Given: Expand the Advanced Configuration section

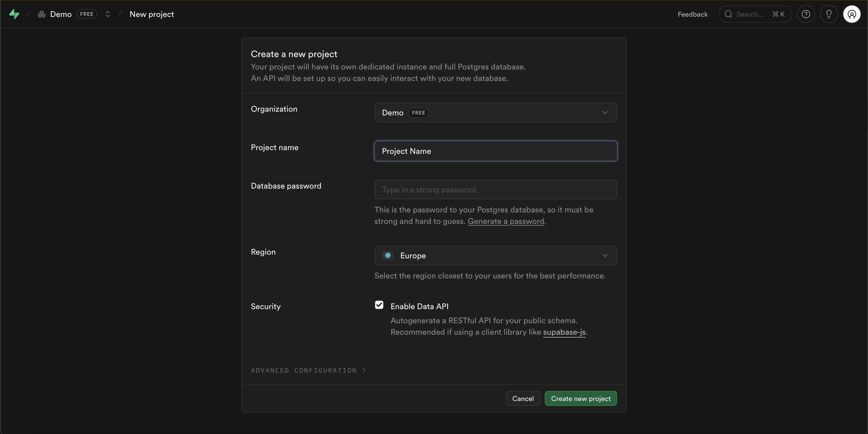Looking at the screenshot, I should coord(308,370).
